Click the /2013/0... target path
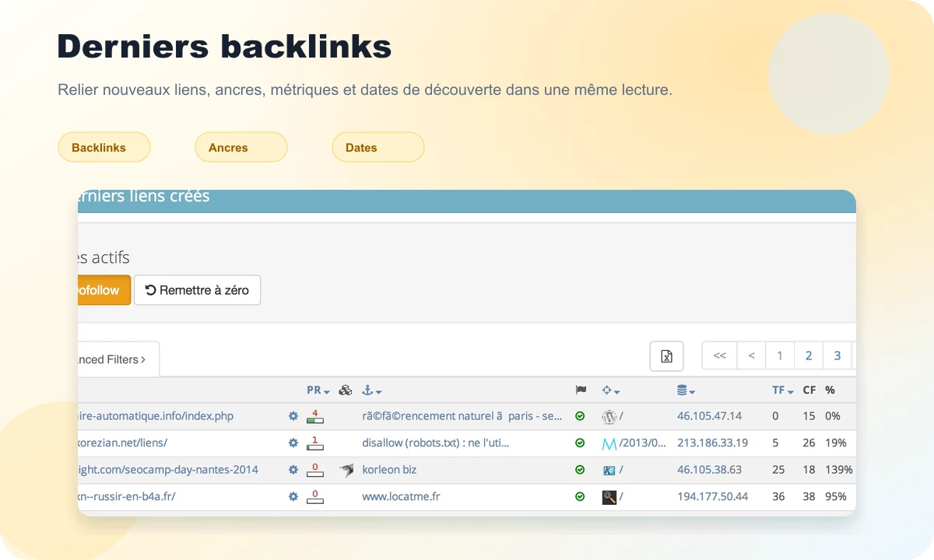Image resolution: width=934 pixels, height=560 pixels. point(643,443)
